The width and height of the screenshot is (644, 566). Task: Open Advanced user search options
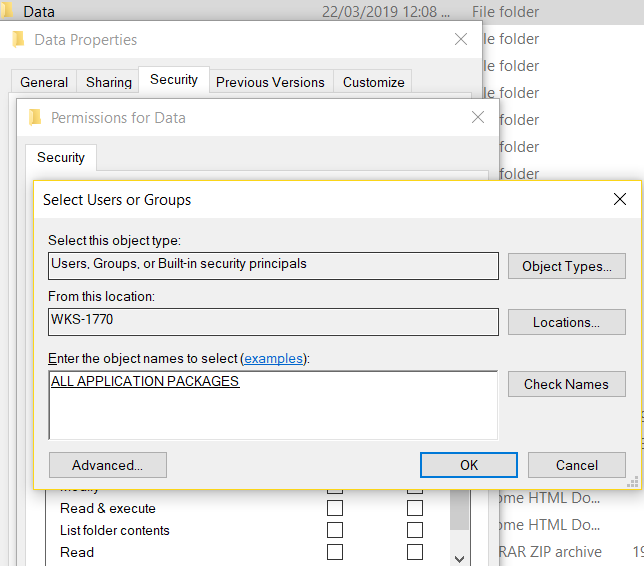click(107, 465)
